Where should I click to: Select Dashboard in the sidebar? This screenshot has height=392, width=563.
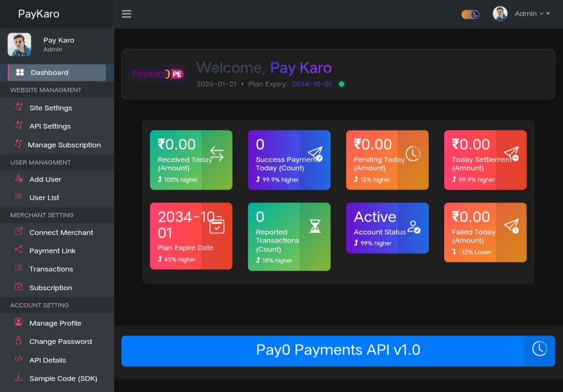pos(57,72)
